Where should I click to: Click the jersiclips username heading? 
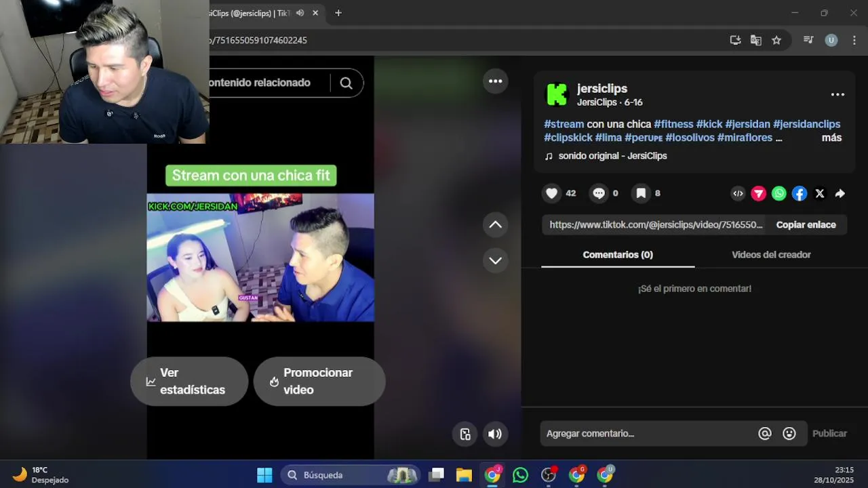tap(602, 89)
